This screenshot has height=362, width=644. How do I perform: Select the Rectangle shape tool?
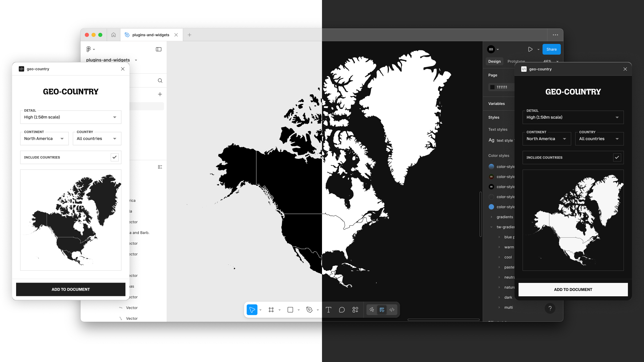point(290,310)
